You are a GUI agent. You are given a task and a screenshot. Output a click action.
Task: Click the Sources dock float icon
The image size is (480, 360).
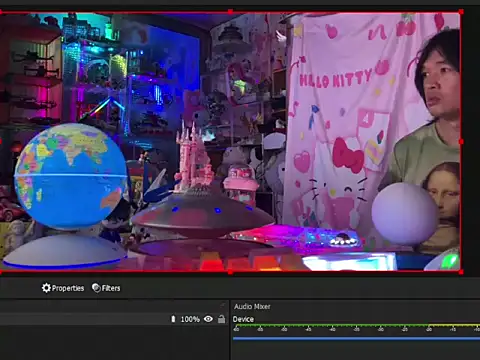click(223, 305)
